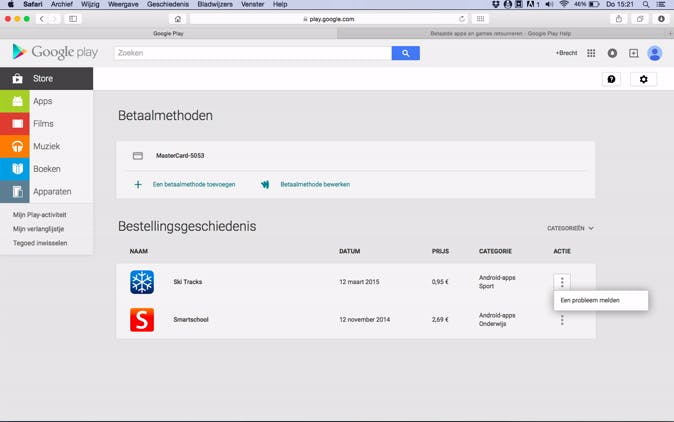Image resolution: width=674 pixels, height=422 pixels.
Task: Click the Google Play logo
Action: (x=55, y=52)
